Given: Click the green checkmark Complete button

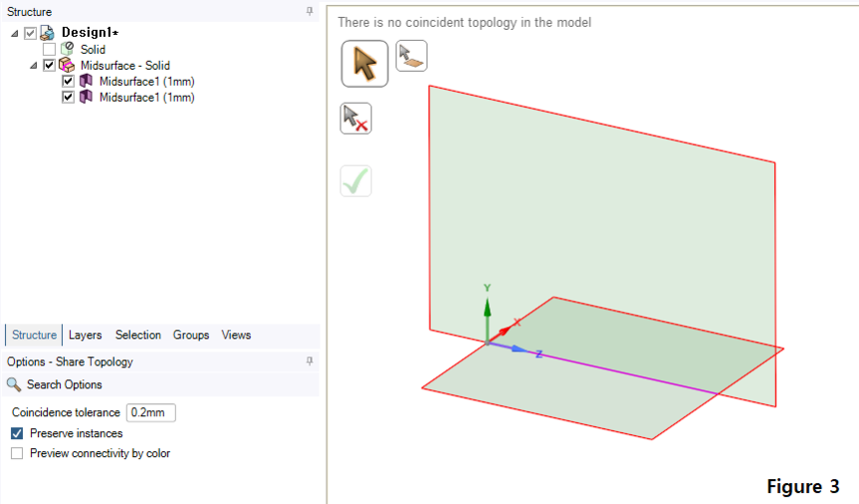Looking at the screenshot, I should click(356, 181).
